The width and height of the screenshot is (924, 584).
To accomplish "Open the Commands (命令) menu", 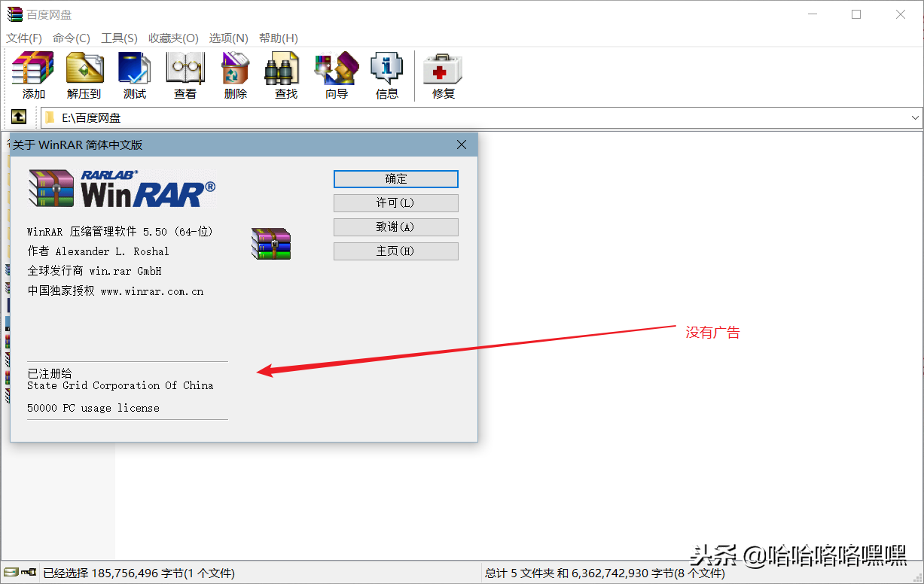I will 71,38.
